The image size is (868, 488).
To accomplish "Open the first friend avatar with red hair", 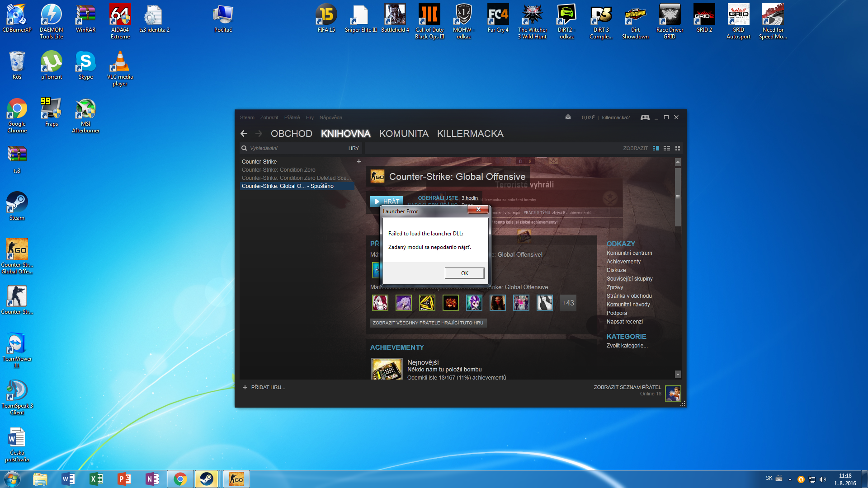I will click(x=380, y=303).
